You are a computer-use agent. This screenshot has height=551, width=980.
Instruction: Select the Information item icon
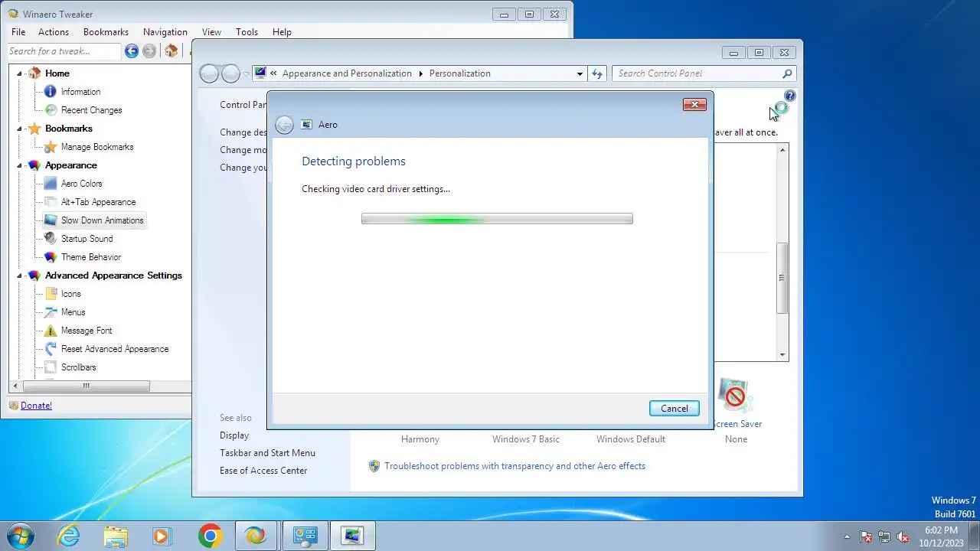tap(51, 92)
